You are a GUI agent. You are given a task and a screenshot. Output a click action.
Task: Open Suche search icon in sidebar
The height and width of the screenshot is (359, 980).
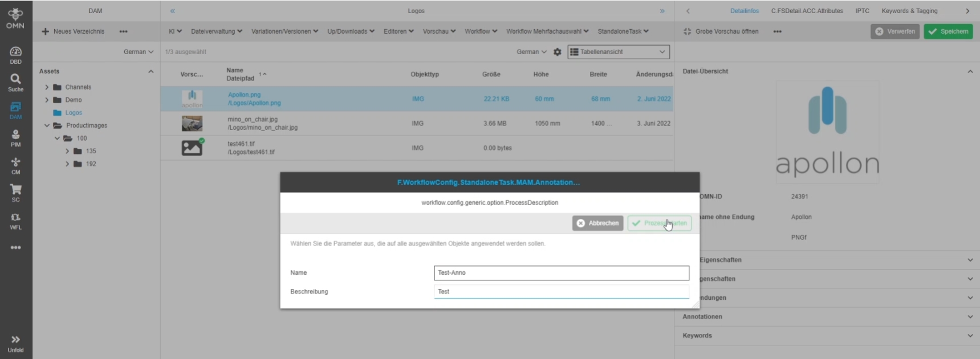point(15,82)
